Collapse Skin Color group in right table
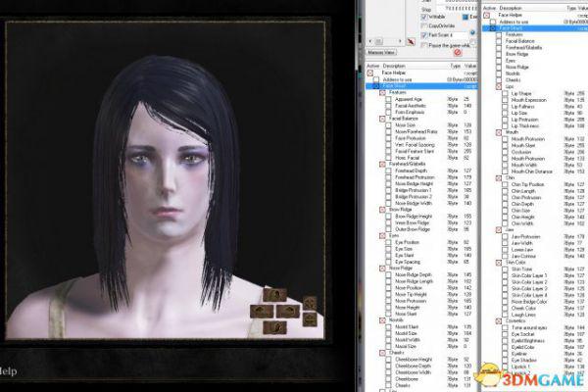588x392 pixels. 499,263
